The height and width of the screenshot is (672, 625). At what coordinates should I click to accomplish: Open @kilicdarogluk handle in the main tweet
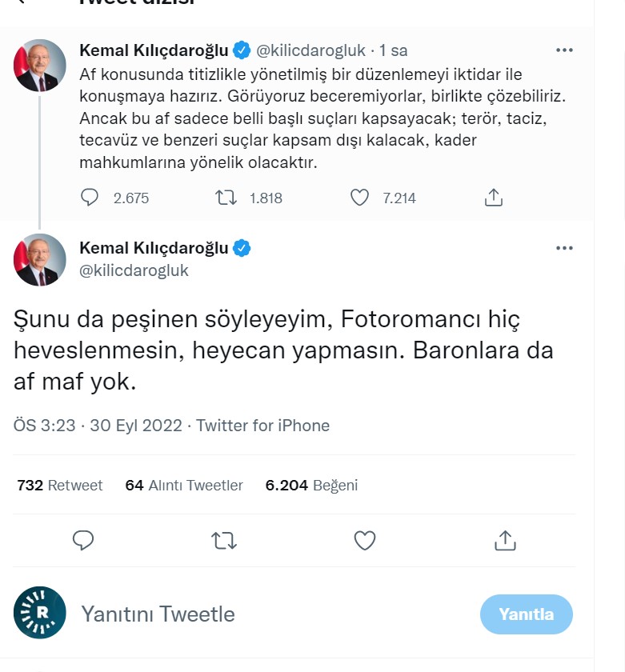tap(134, 270)
